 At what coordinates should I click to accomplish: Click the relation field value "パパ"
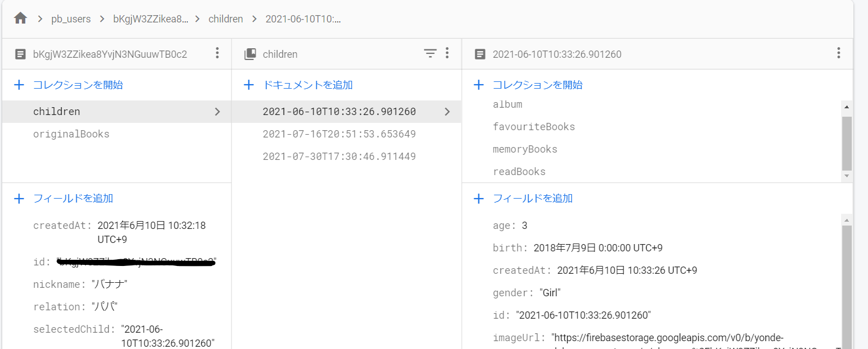[105, 307]
